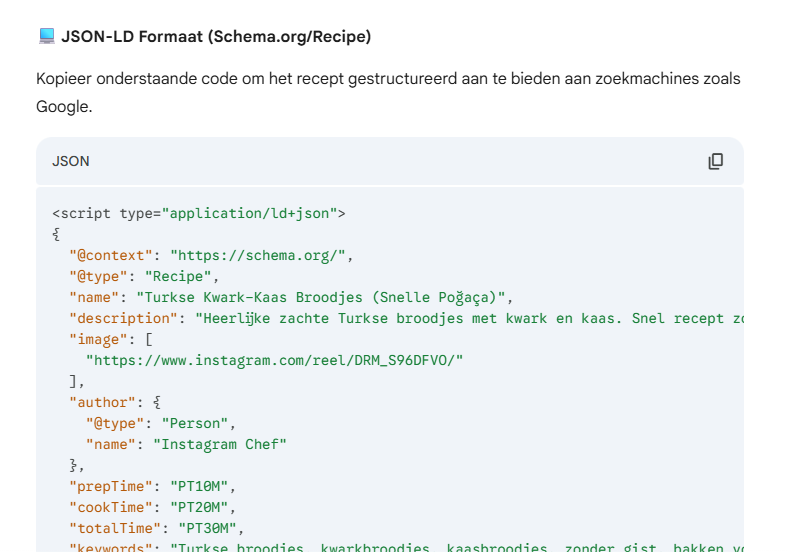Click the opening script type tag line

tap(199, 213)
